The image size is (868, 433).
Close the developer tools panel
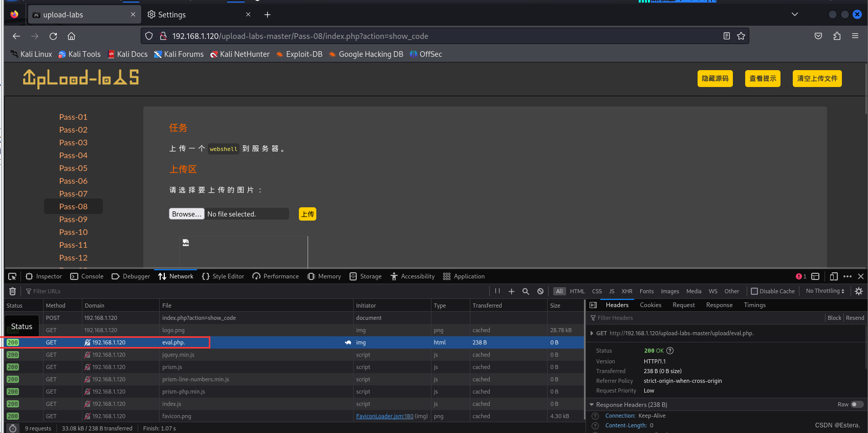(861, 276)
